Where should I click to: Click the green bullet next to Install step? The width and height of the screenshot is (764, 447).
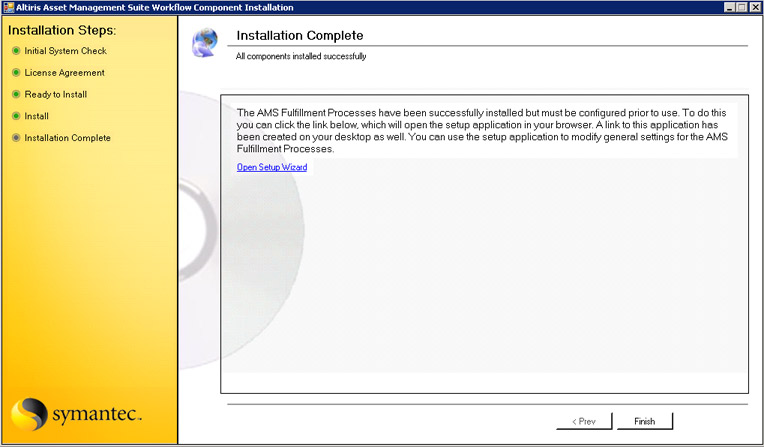pos(16,116)
